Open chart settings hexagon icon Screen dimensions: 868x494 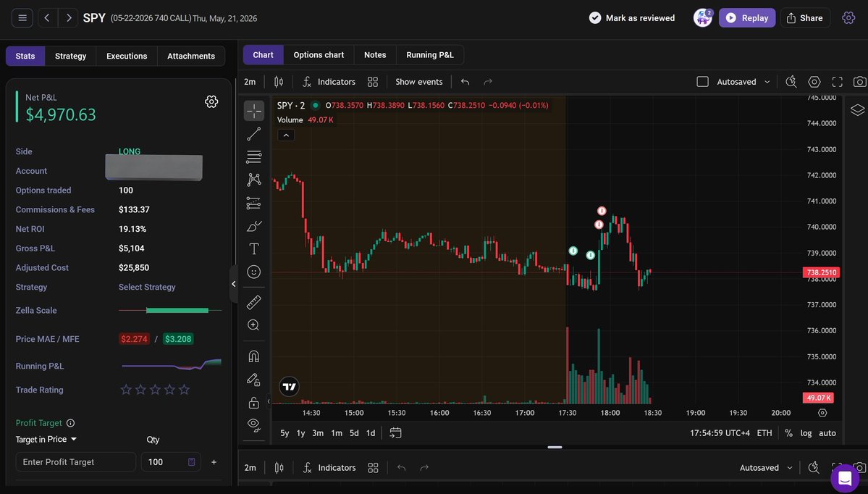(x=814, y=82)
